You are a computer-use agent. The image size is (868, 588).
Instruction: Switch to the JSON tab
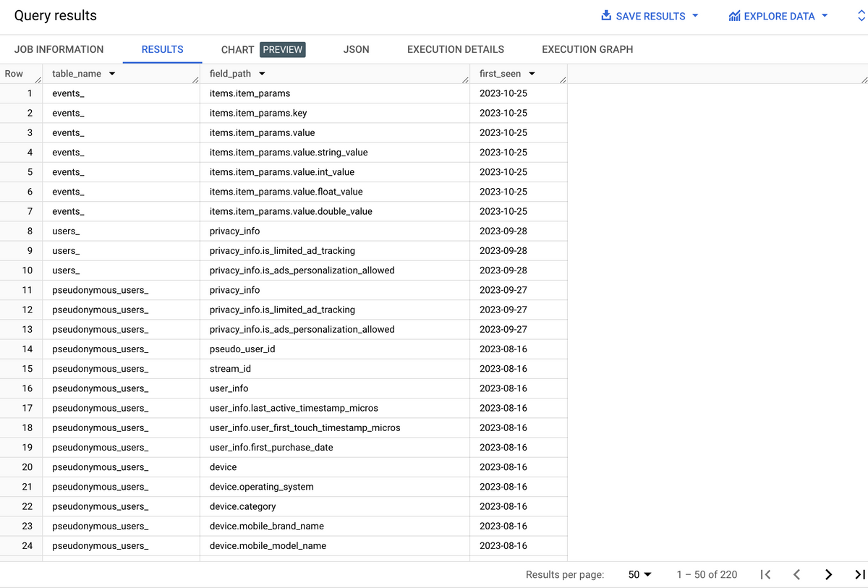tap(356, 49)
